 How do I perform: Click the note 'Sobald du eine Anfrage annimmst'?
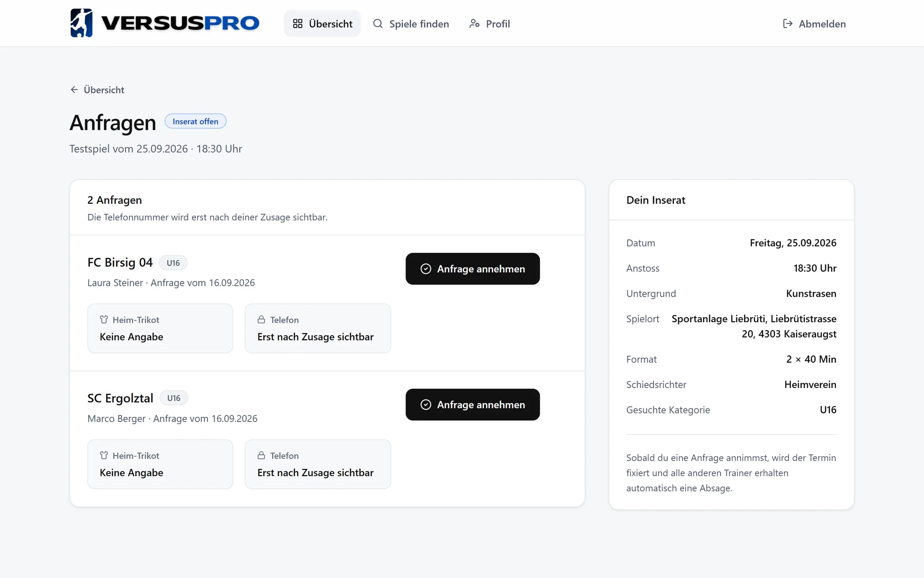click(731, 473)
